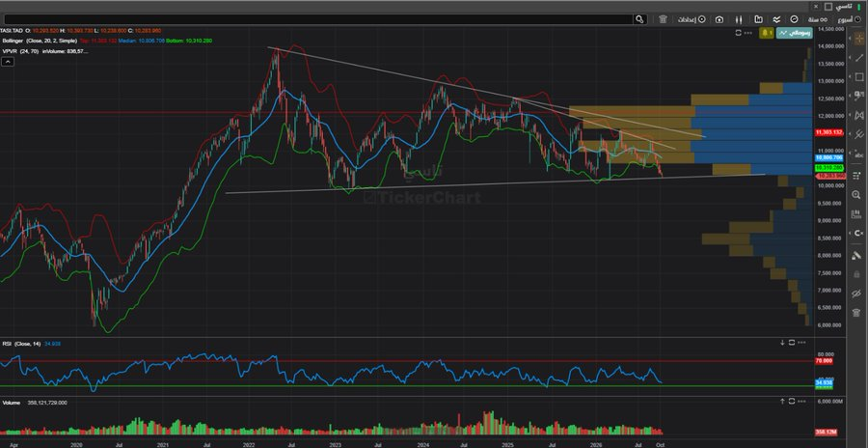Open the candlestick chart type icon
This screenshot has height=448, width=868.
pyautogui.click(x=739, y=19)
